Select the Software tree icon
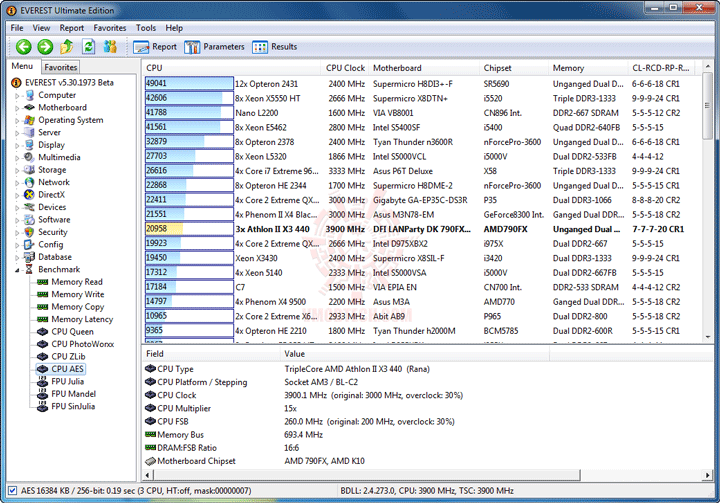 coord(30,220)
